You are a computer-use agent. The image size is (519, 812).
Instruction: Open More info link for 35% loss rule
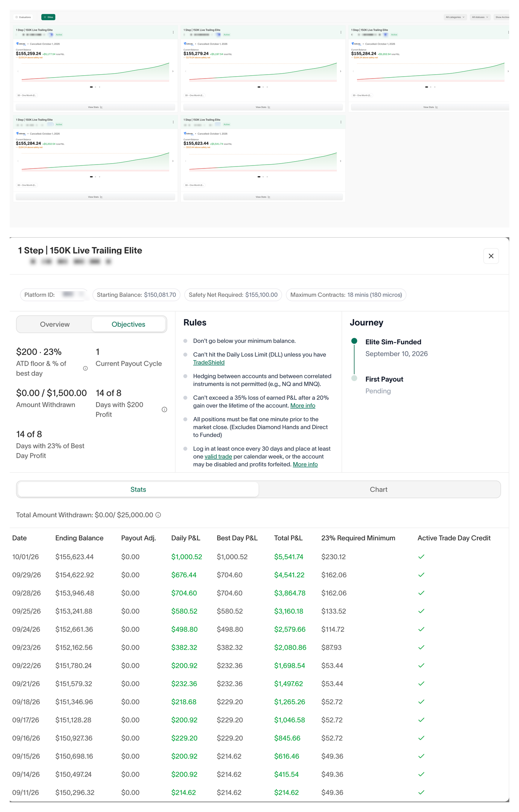[x=303, y=406]
